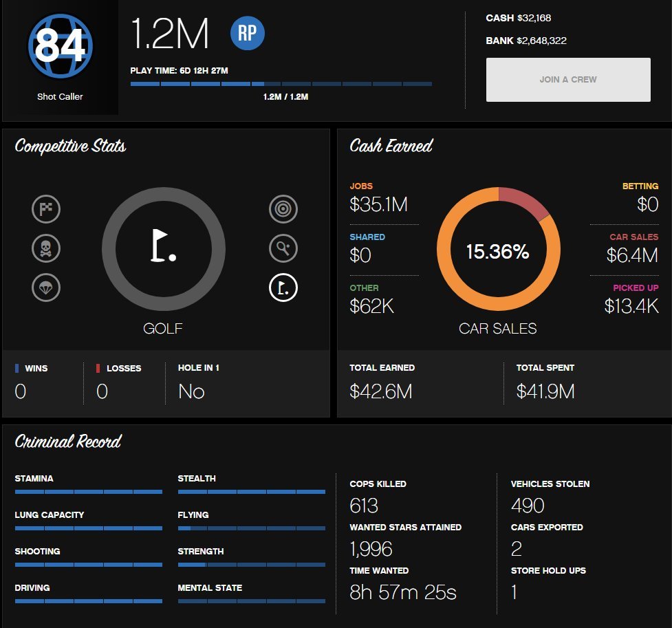Click the 15.36% donut chart center
This screenshot has height=628, width=672.
[497, 252]
